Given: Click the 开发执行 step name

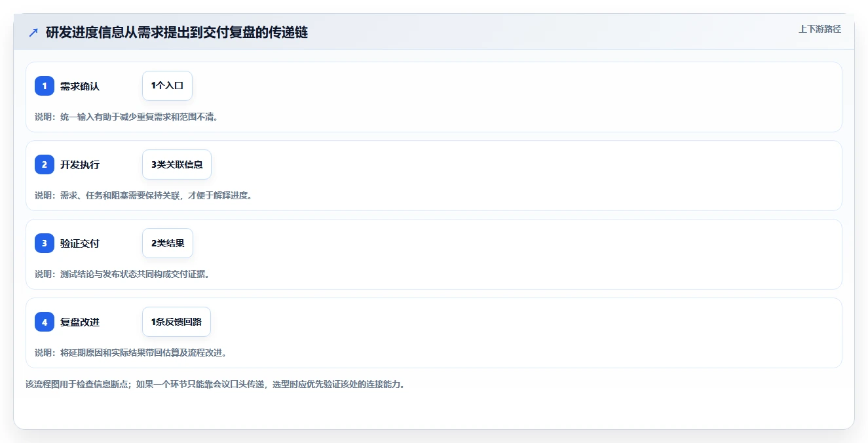Looking at the screenshot, I should coord(80,164).
